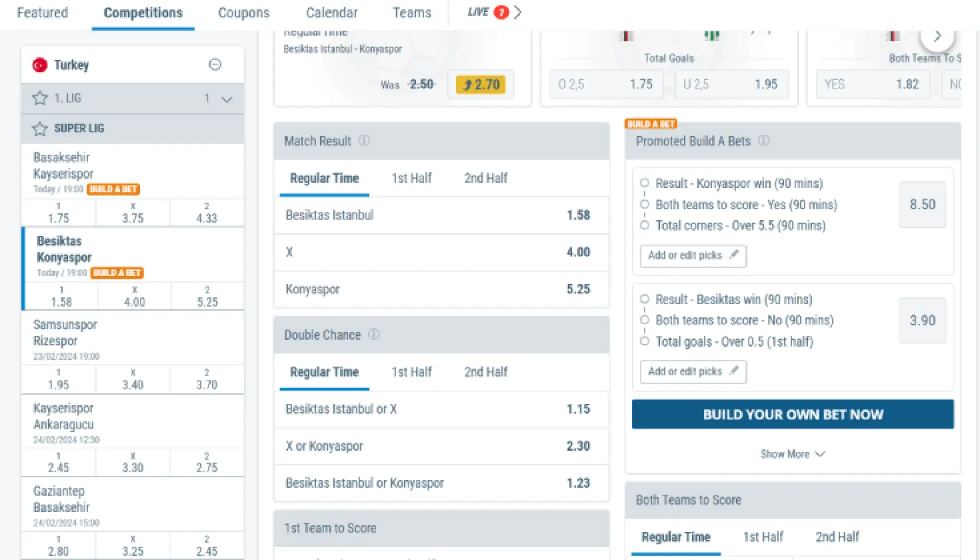Image resolution: width=980 pixels, height=560 pixels.
Task: Bet on Besiktas Istanbul or Konyaspor 1.23
Action: (x=442, y=483)
